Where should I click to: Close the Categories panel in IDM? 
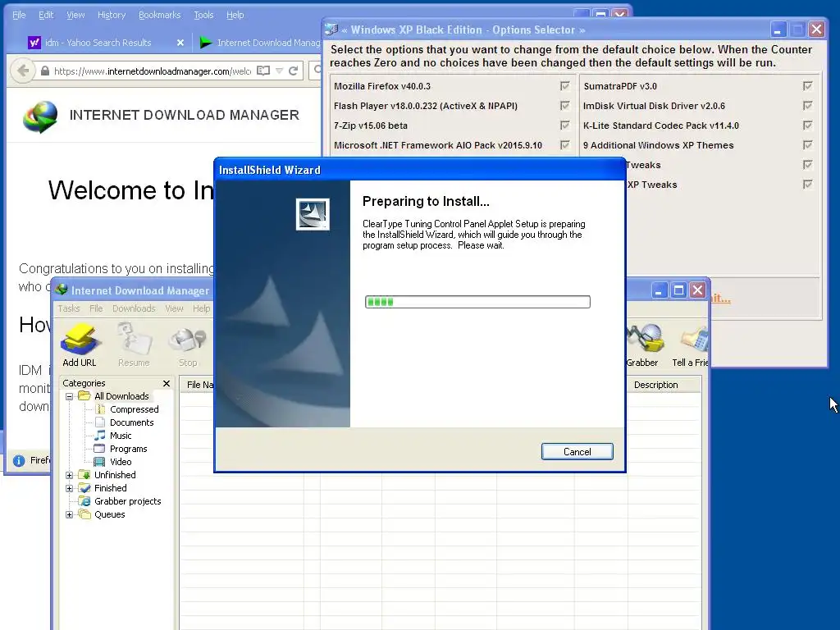pos(166,384)
